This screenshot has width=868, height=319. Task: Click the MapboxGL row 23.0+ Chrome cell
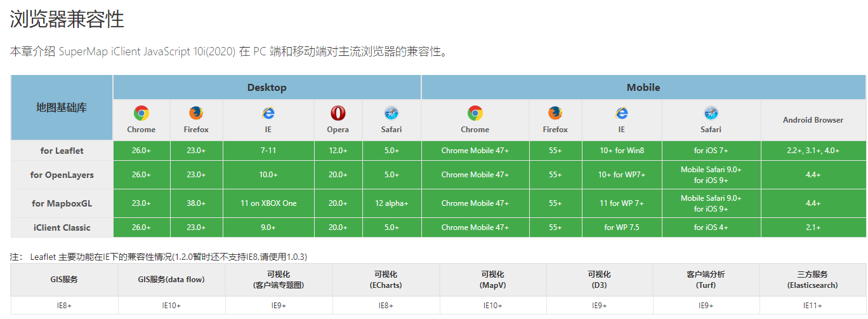pyautogui.click(x=141, y=203)
